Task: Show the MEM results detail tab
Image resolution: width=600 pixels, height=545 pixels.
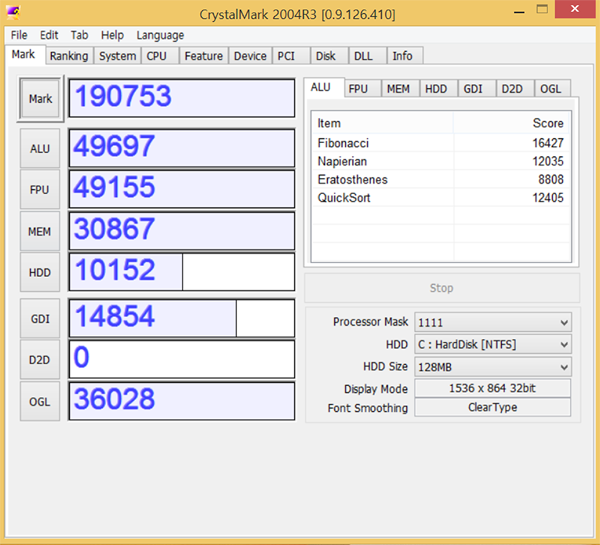Action: coord(398,89)
